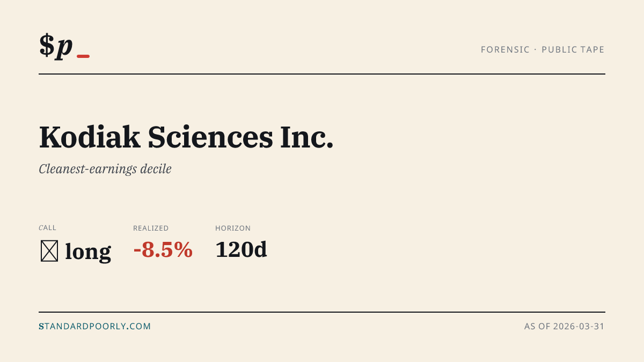This screenshot has width=644, height=362.
Task: Click the crossed box icon beside long
Action: [49, 251]
